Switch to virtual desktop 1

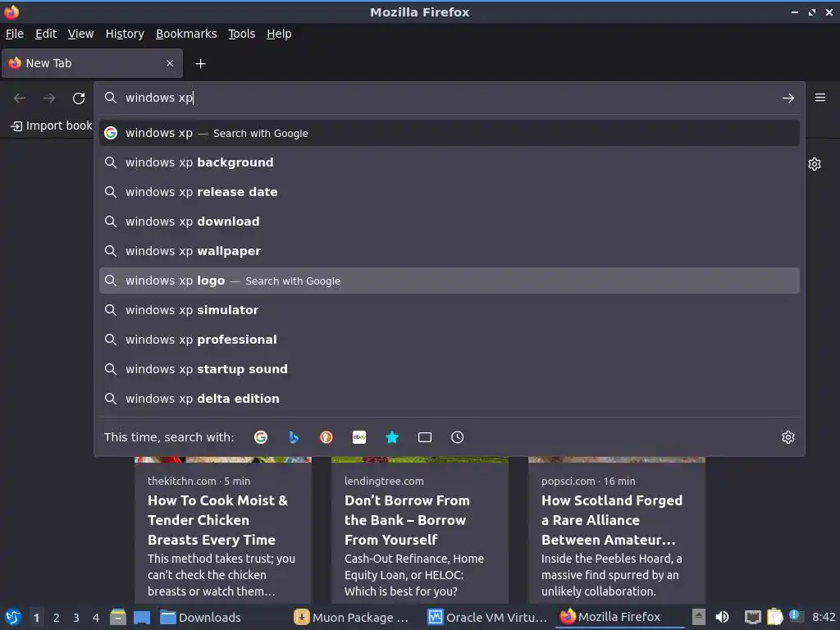pos(36,618)
